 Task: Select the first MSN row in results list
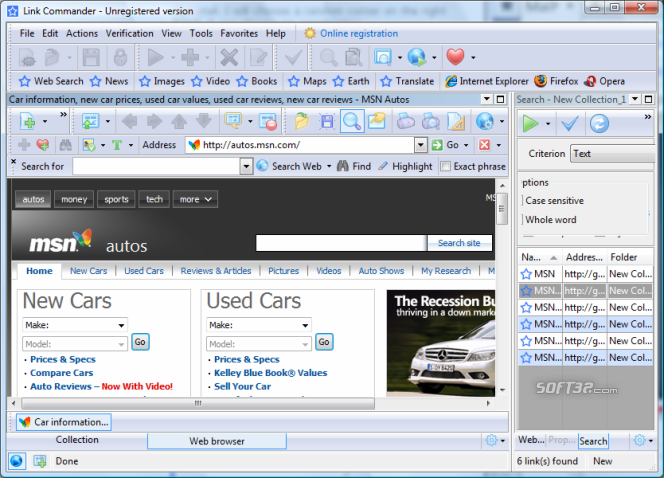[586, 274]
